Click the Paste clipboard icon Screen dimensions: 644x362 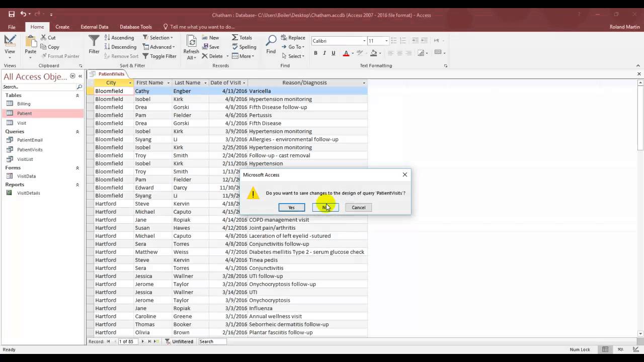[x=30, y=42]
